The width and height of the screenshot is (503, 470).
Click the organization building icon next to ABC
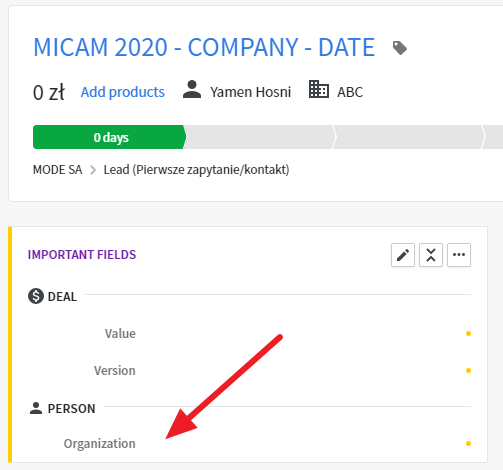tap(319, 89)
